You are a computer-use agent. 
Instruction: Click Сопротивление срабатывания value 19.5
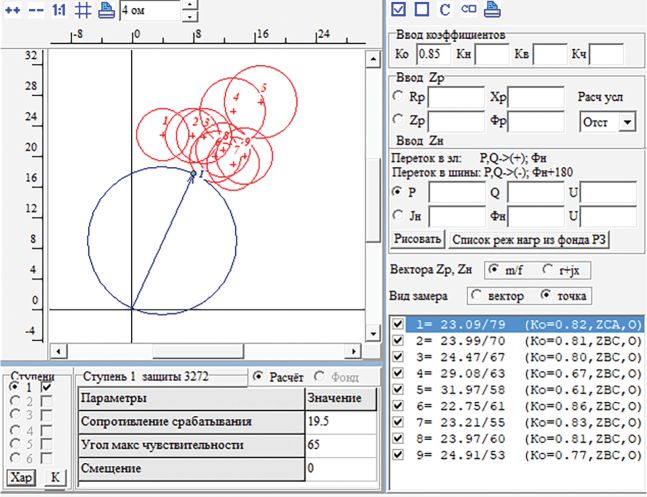click(340, 421)
